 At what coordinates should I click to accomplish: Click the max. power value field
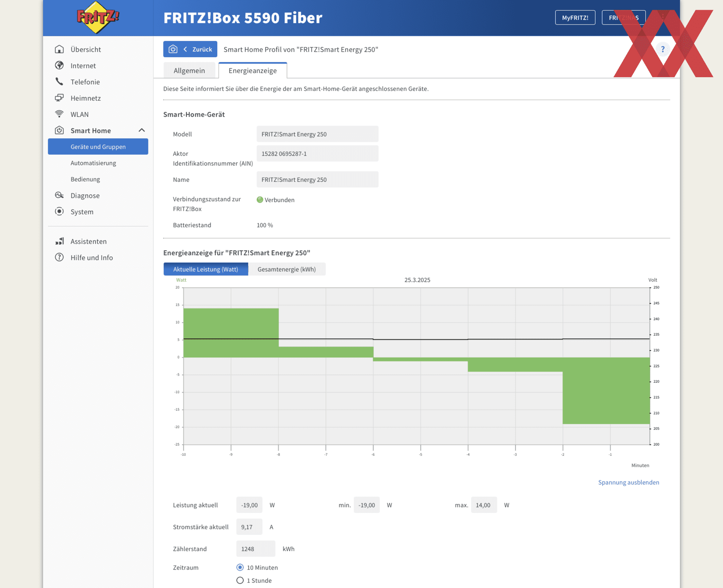[484, 505]
